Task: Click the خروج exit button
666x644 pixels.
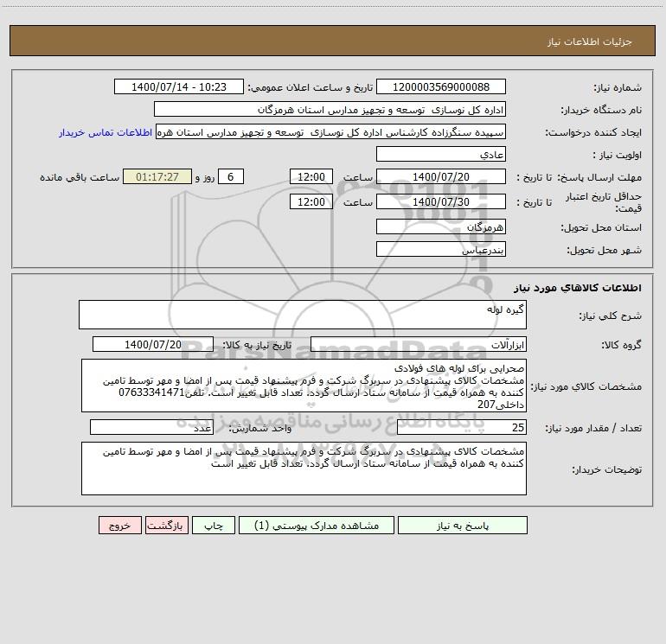Action: [x=119, y=526]
